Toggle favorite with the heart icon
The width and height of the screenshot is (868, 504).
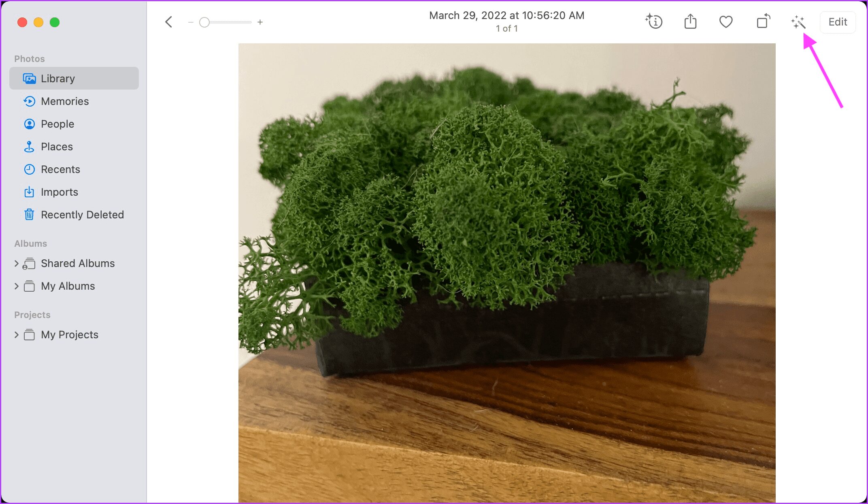(x=726, y=22)
